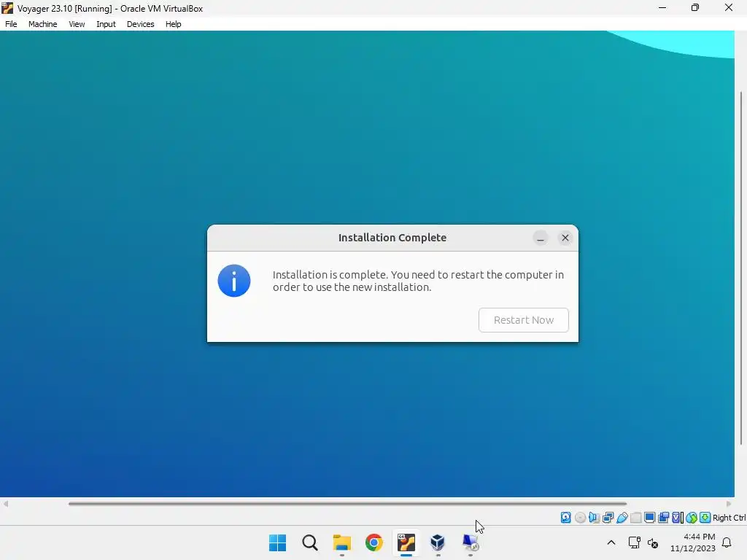
Task: Click the VirtualBox title bar app icon
Action: tap(7, 8)
